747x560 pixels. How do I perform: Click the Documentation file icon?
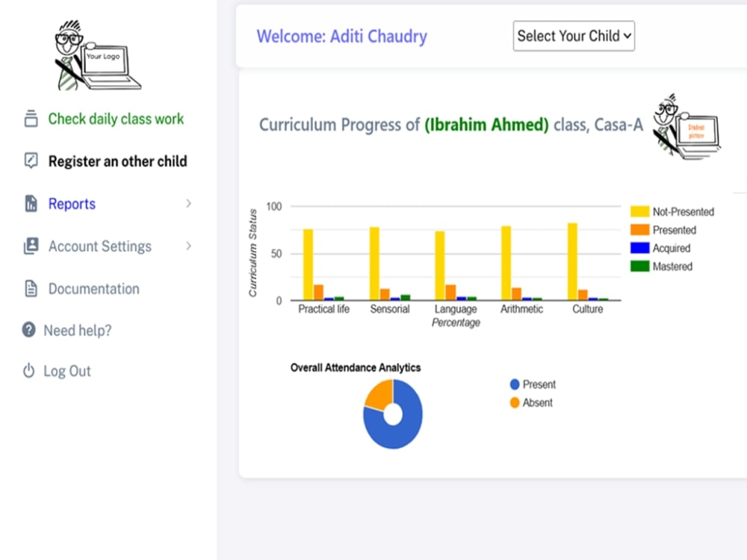click(x=31, y=288)
